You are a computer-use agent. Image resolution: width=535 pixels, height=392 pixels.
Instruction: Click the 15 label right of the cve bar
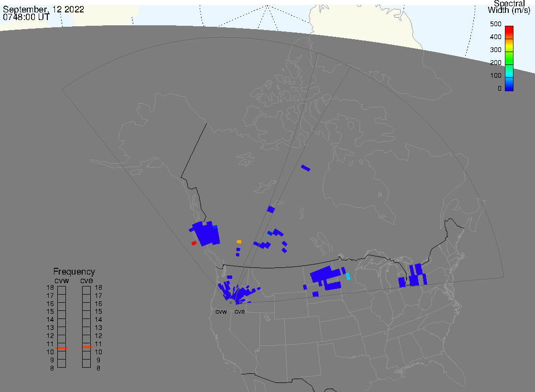98,311
